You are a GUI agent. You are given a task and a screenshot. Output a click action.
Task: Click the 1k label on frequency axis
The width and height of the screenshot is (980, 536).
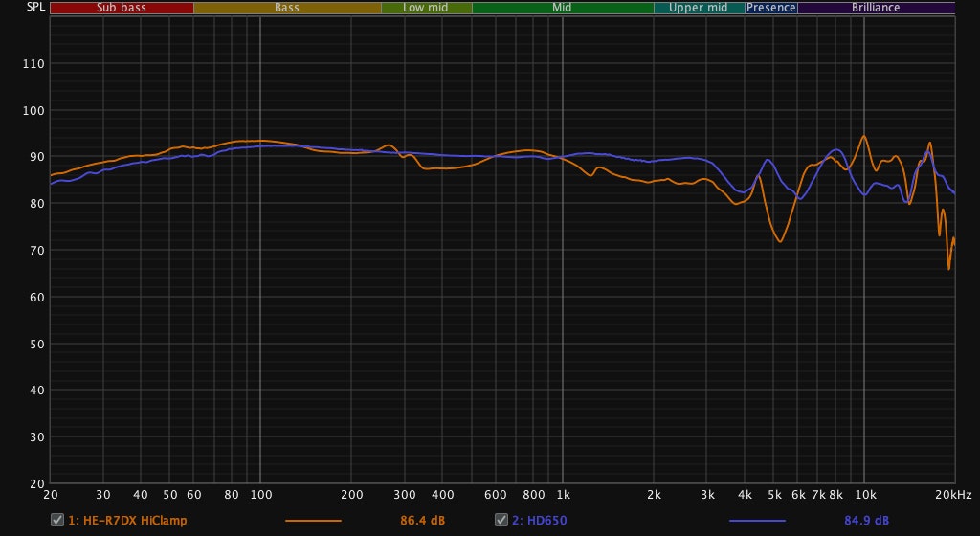point(563,495)
